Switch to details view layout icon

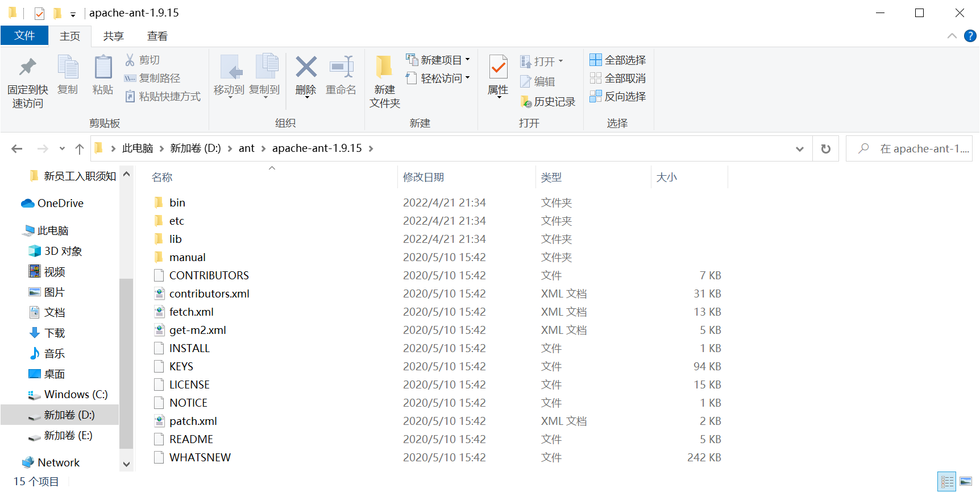pyautogui.click(x=947, y=482)
